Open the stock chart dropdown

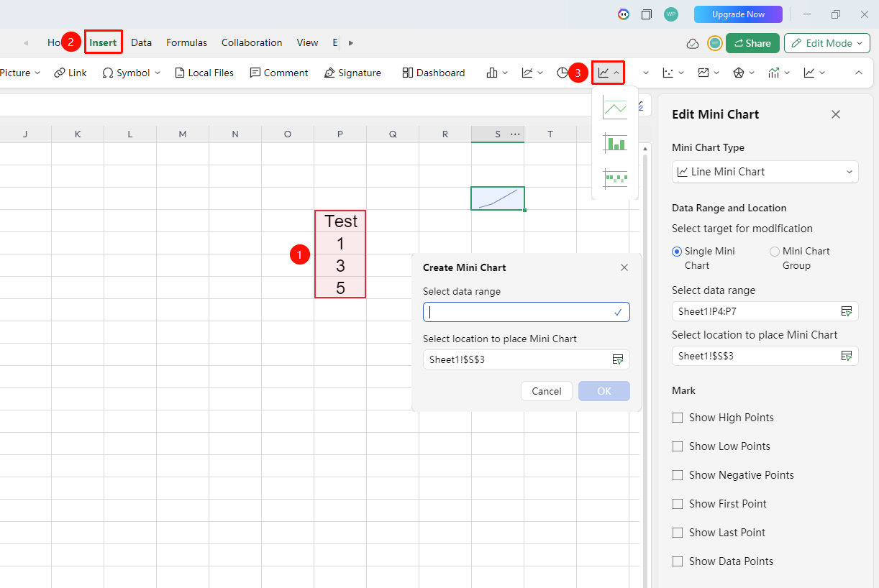779,73
